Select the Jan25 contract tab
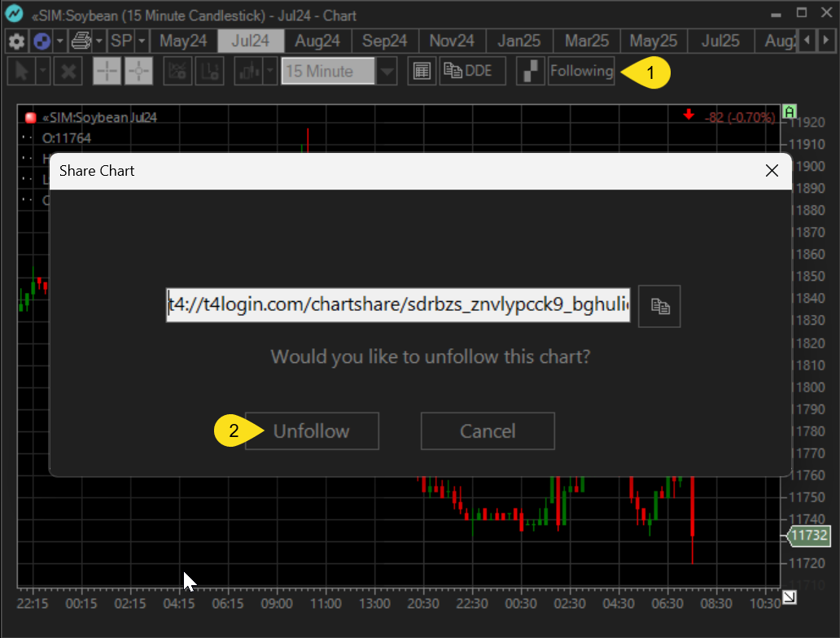840x638 pixels. pos(518,41)
